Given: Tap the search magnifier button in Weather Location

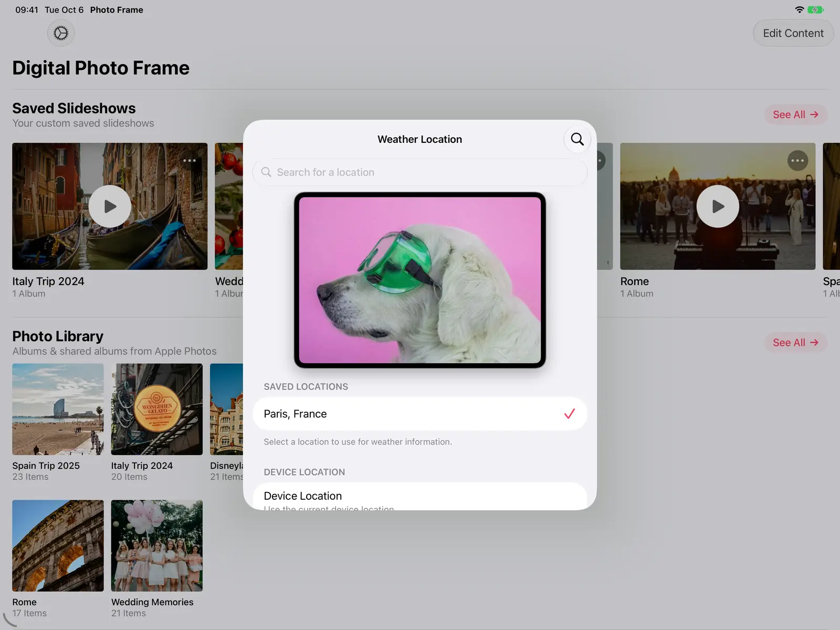Looking at the screenshot, I should [x=577, y=139].
